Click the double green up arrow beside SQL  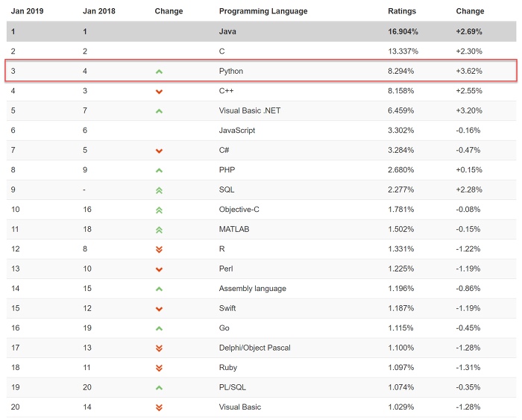click(x=159, y=190)
